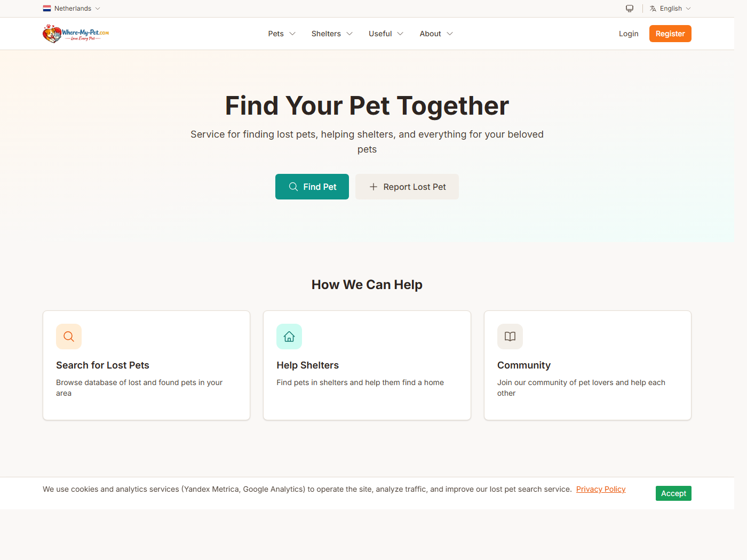This screenshot has width=747, height=560.
Task: Click the open book icon on Community card
Action: click(x=510, y=337)
